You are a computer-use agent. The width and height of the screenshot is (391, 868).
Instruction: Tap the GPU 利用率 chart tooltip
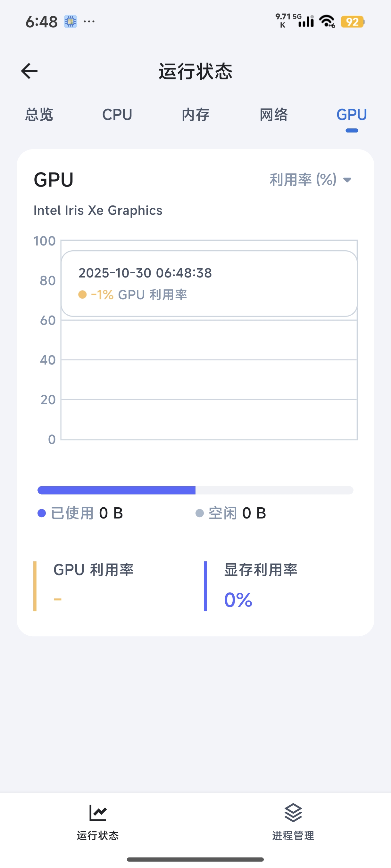[209, 283]
